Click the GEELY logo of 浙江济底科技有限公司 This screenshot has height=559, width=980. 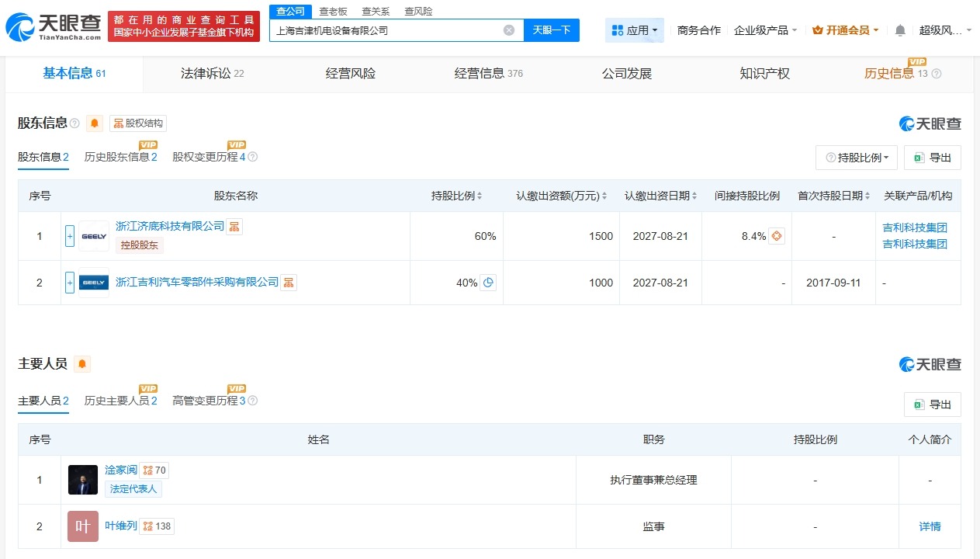pos(93,235)
